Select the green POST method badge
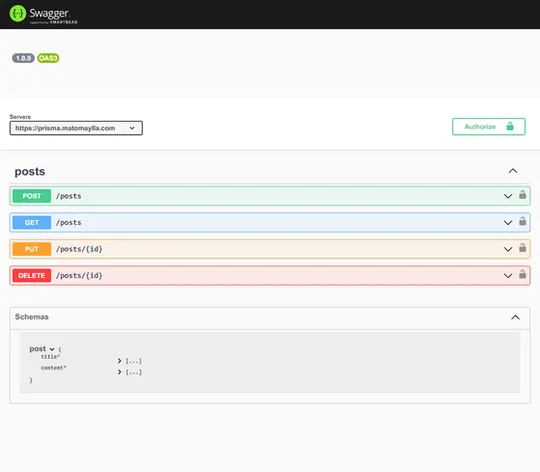This screenshot has width=540, height=472. (32, 196)
